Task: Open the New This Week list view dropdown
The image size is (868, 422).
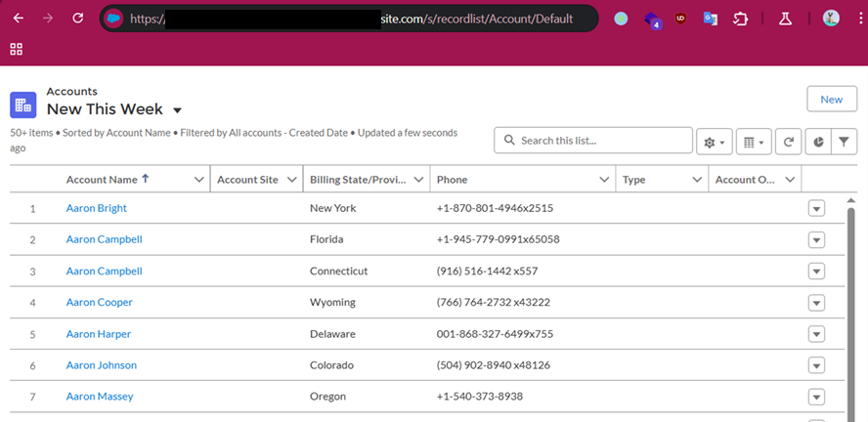Action: tap(177, 110)
